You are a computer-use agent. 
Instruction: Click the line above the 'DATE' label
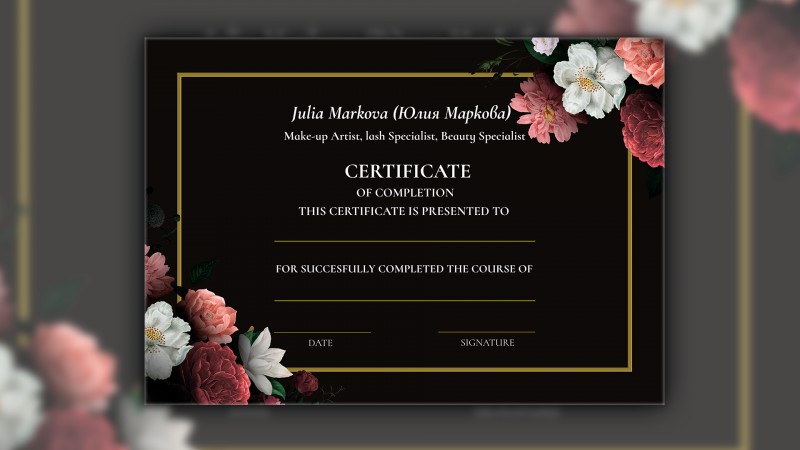[322, 333]
